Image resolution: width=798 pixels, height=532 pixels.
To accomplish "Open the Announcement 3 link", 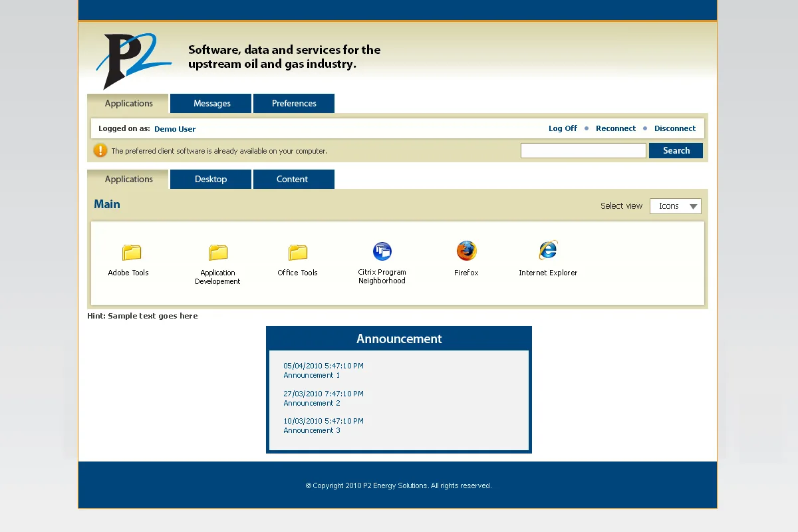I will pos(312,430).
